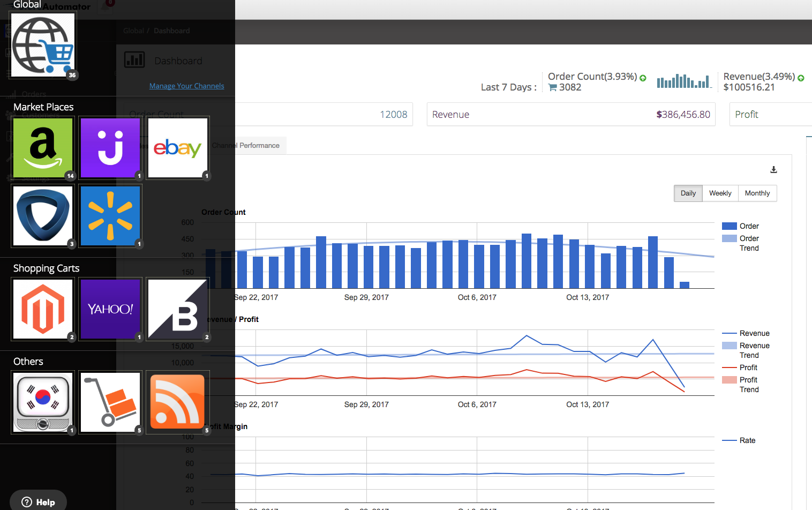Toggle the Order legend blue swatch
The width and height of the screenshot is (812, 510).
(x=730, y=226)
